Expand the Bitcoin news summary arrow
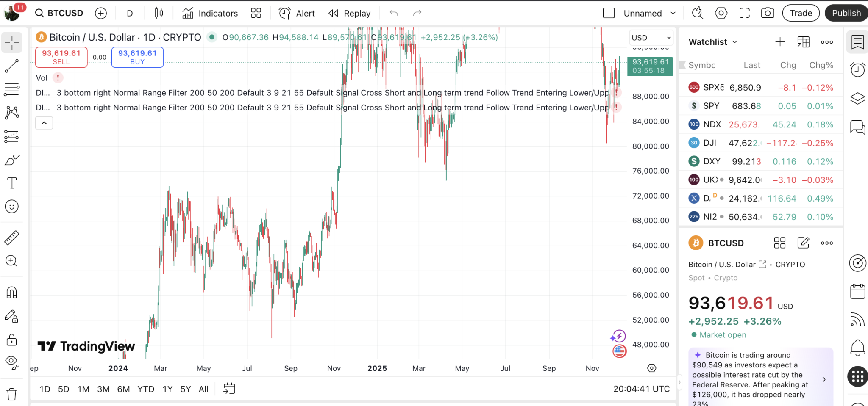 pyautogui.click(x=824, y=379)
